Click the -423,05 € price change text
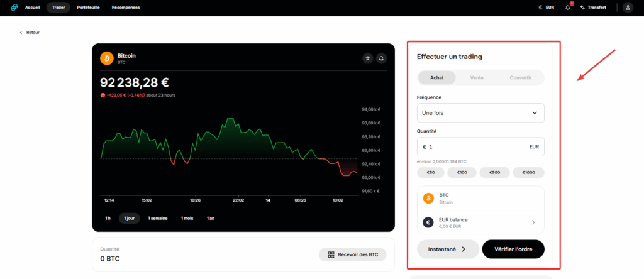This screenshot has width=644, height=279. click(x=125, y=95)
